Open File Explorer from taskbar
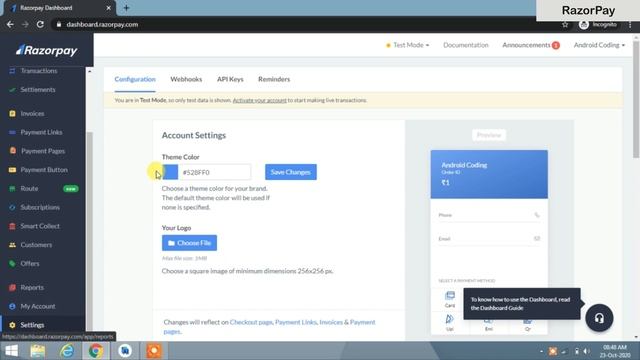640x360 pixels. pyautogui.click(x=38, y=351)
